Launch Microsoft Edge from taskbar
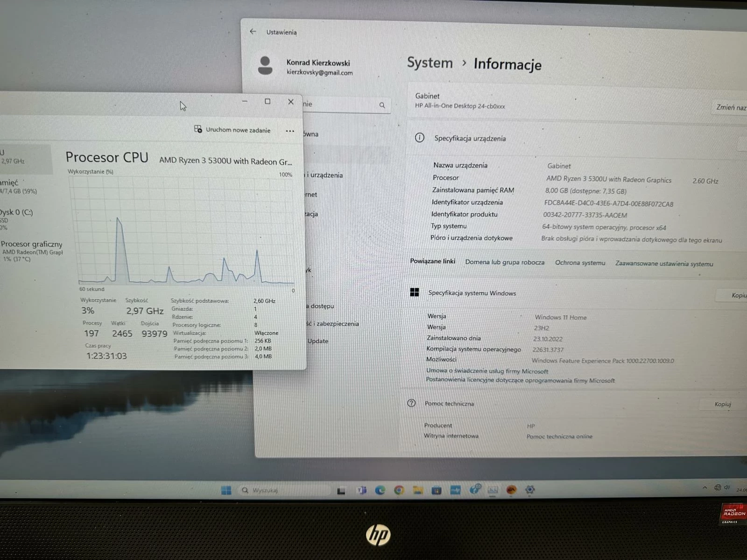The image size is (747, 560). pyautogui.click(x=380, y=490)
